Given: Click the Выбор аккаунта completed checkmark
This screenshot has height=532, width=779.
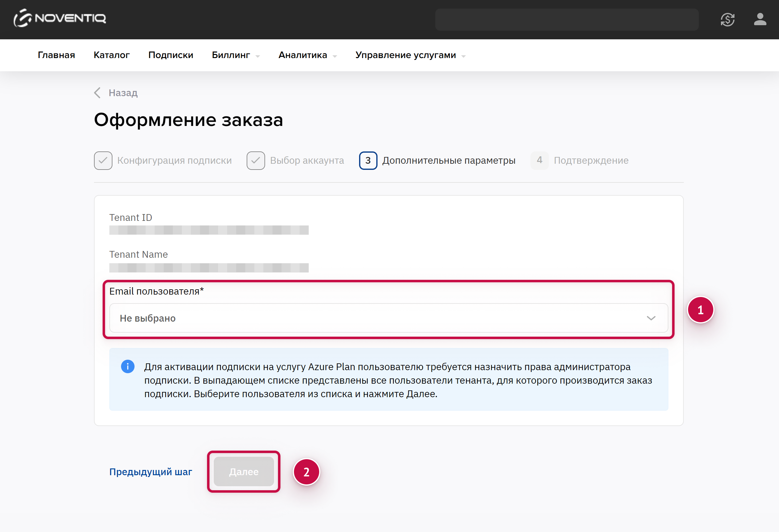Looking at the screenshot, I should (x=256, y=161).
